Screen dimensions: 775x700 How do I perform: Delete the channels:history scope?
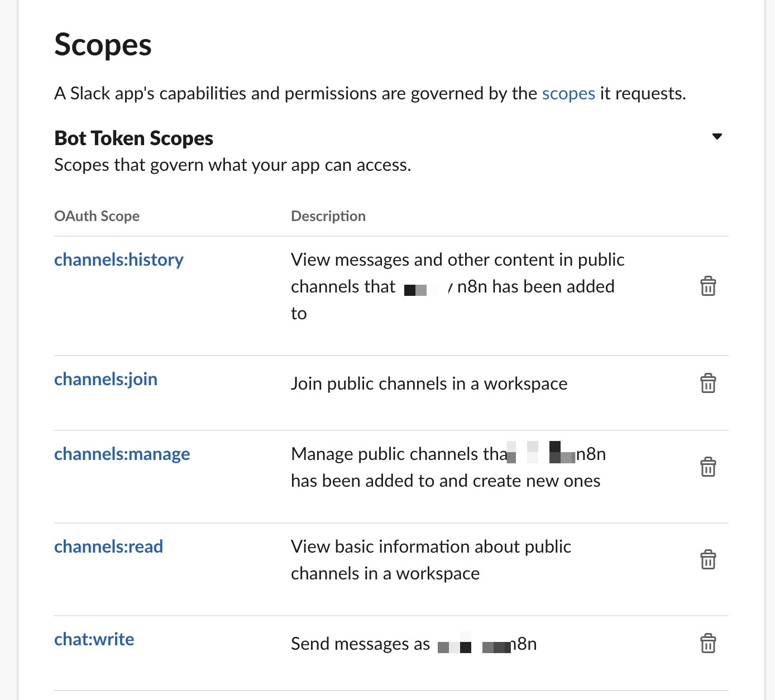point(708,286)
